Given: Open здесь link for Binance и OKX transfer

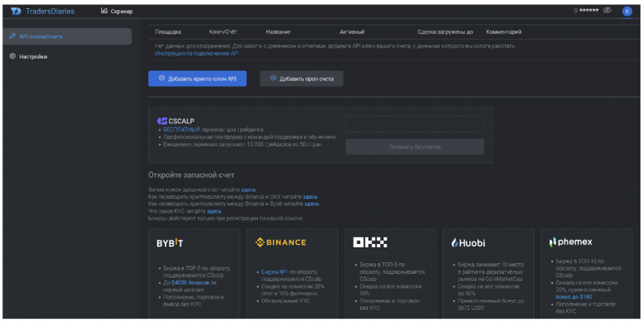Looking at the screenshot, I should [310, 197].
